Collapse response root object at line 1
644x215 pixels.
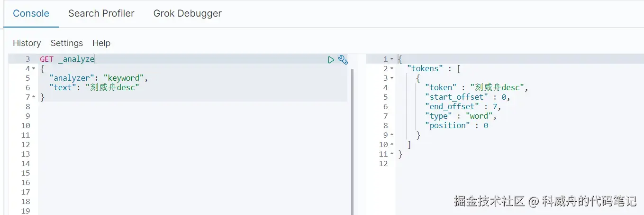(392, 59)
